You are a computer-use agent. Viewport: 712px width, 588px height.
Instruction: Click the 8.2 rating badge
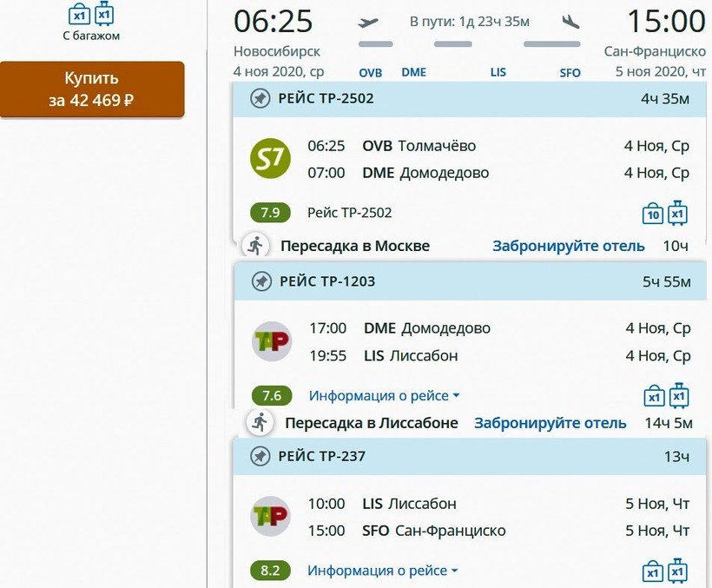coord(271,571)
